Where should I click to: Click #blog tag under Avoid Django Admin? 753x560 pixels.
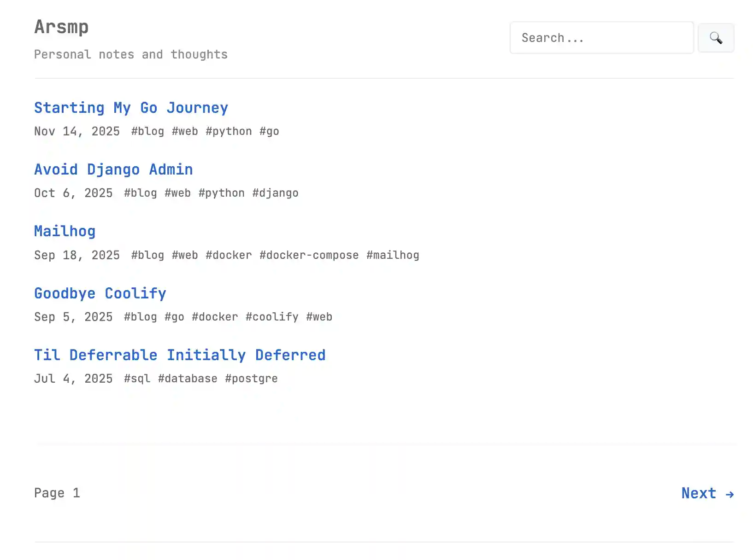(x=141, y=193)
